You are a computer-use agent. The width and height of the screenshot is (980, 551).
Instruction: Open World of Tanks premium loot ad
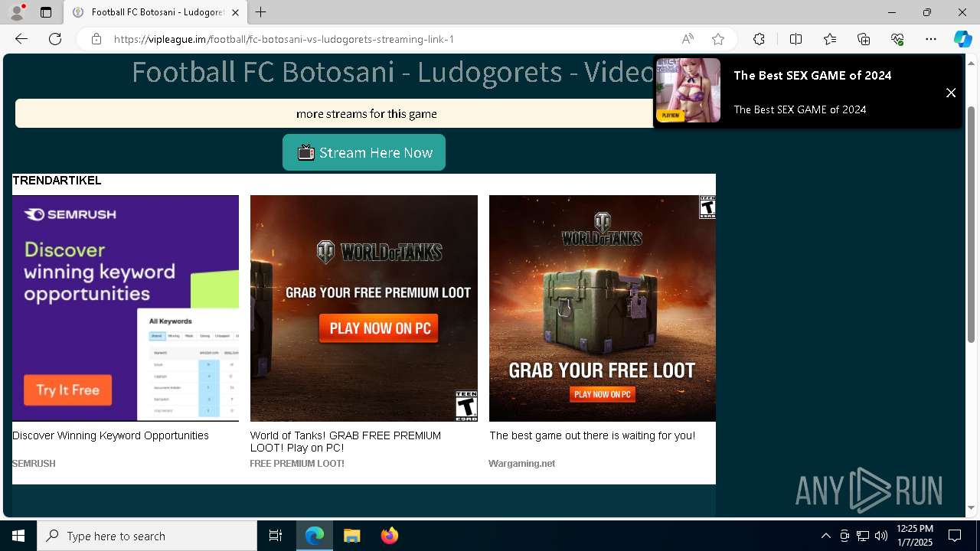tap(364, 308)
